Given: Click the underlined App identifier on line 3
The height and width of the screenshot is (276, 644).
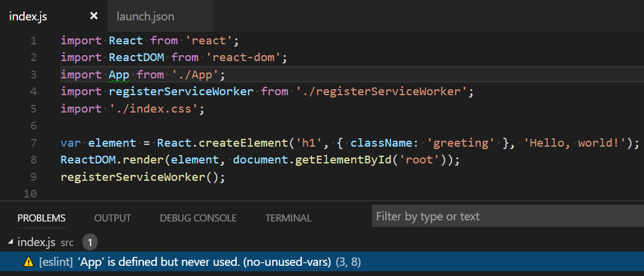Looking at the screenshot, I should pos(120,75).
